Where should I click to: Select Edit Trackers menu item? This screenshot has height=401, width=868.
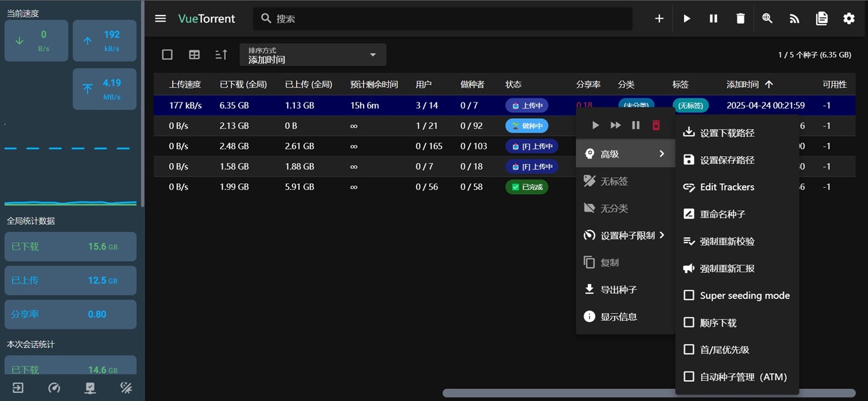[726, 187]
